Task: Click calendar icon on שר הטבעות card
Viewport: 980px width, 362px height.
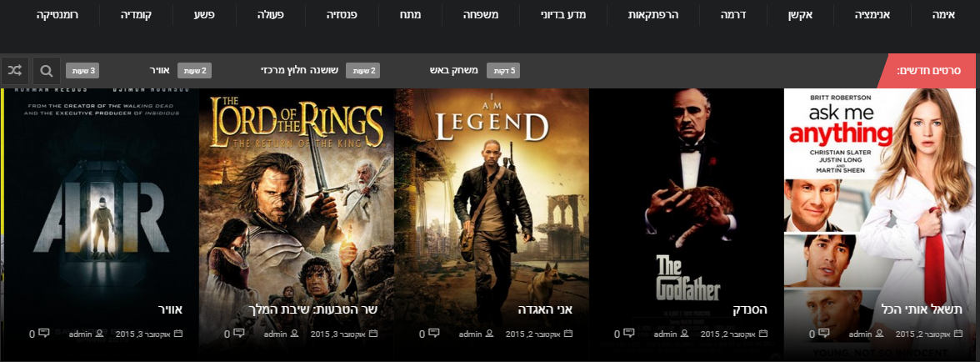Action: (x=373, y=334)
